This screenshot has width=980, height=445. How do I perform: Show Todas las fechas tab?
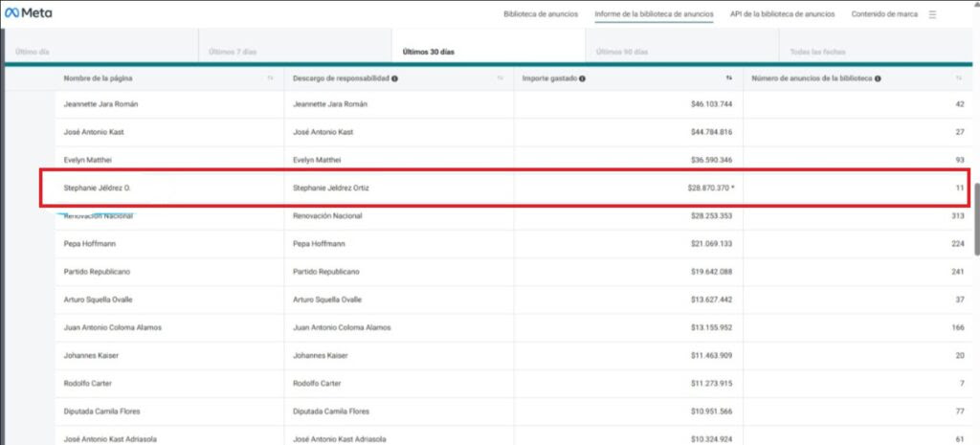click(817, 51)
